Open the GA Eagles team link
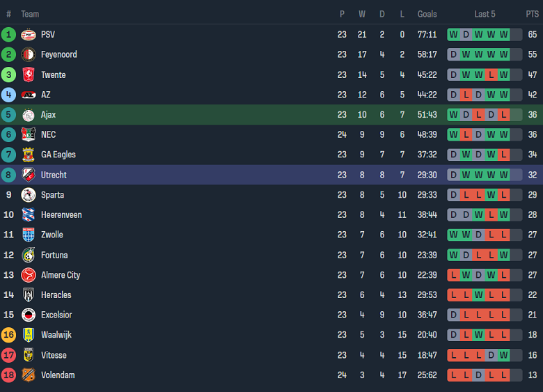Screen dimensions: 543x392 58,155
